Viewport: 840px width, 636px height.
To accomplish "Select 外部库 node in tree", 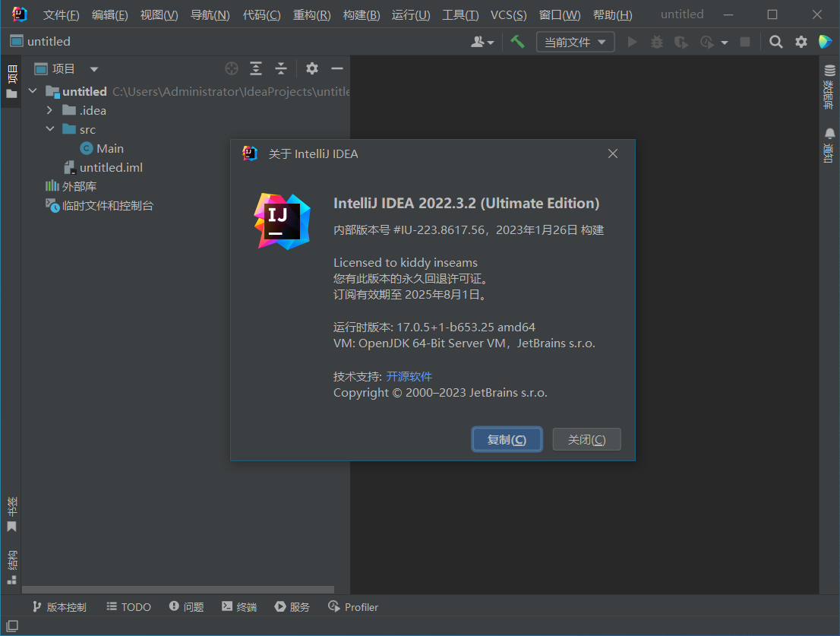I will click(79, 186).
